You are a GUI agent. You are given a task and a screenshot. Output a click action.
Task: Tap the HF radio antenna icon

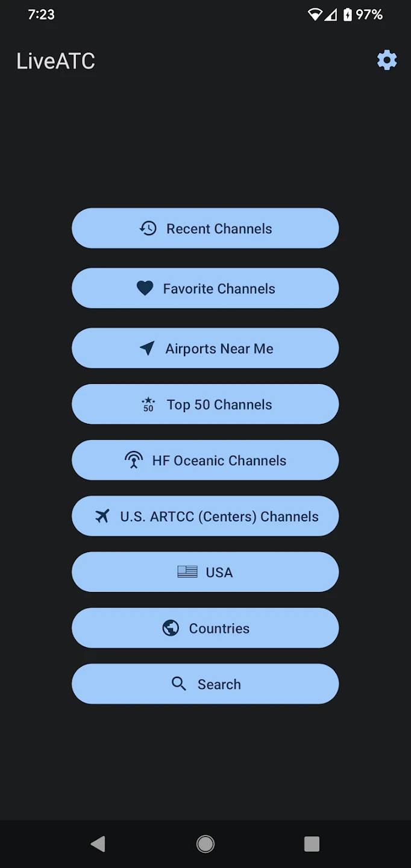point(134,461)
